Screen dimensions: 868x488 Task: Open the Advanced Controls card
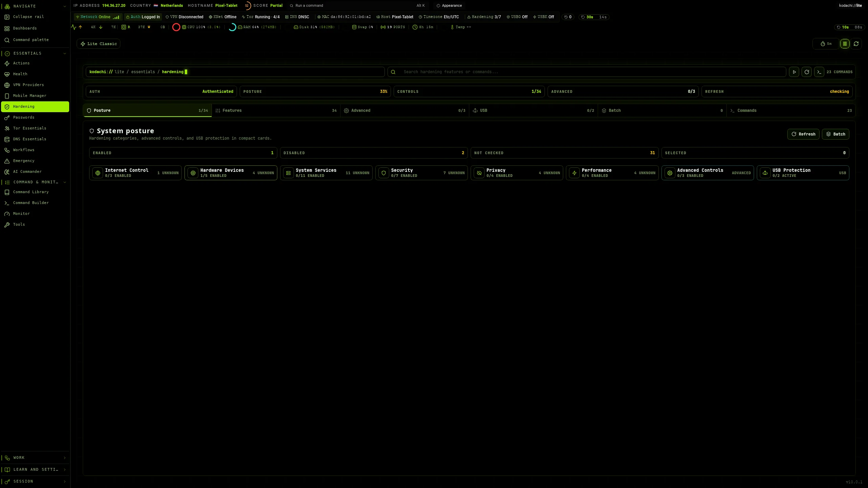coord(708,173)
